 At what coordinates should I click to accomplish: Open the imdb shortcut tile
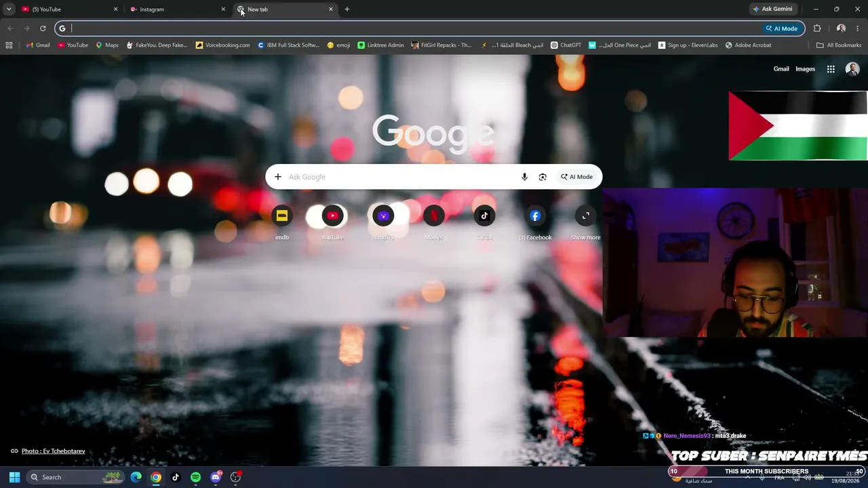pyautogui.click(x=282, y=222)
